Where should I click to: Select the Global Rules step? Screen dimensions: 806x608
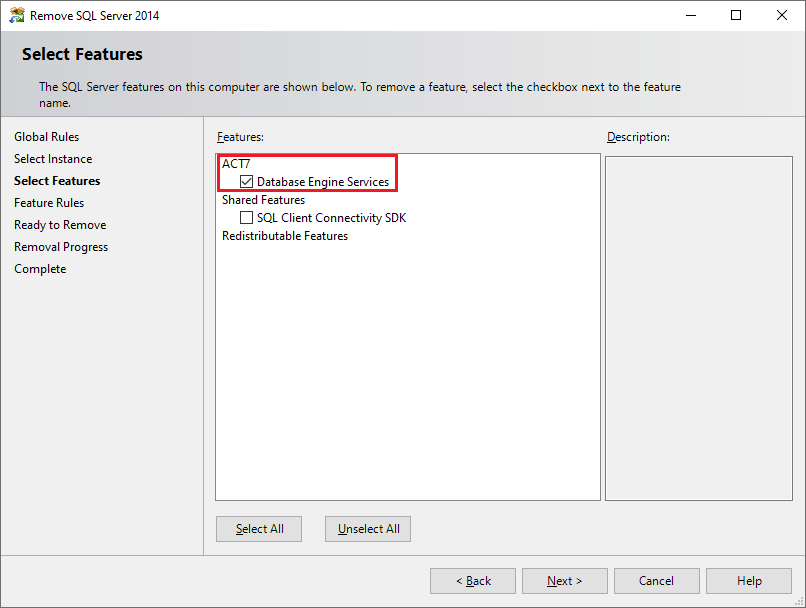[46, 136]
